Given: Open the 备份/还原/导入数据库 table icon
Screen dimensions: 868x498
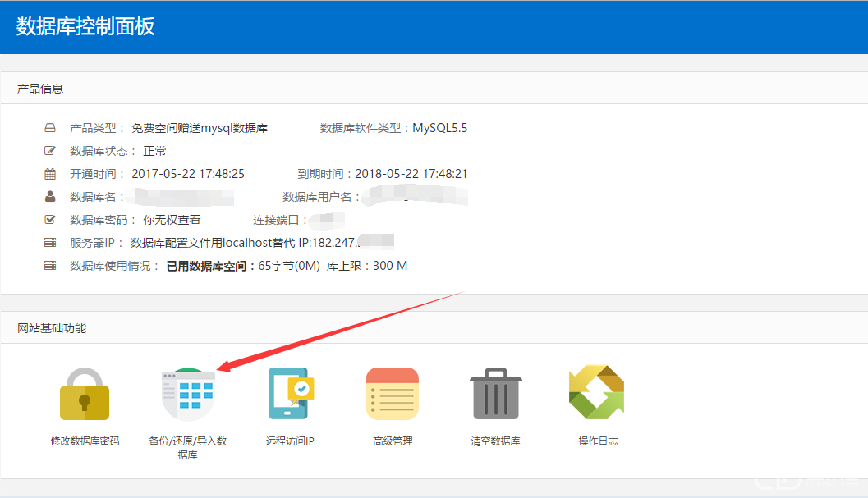Looking at the screenshot, I should coord(188,394).
